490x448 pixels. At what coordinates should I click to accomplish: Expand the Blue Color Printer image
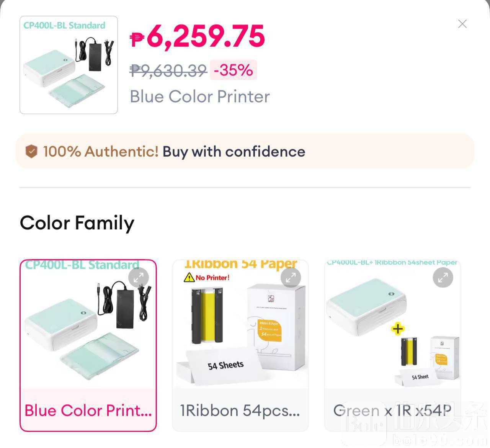pyautogui.click(x=138, y=277)
